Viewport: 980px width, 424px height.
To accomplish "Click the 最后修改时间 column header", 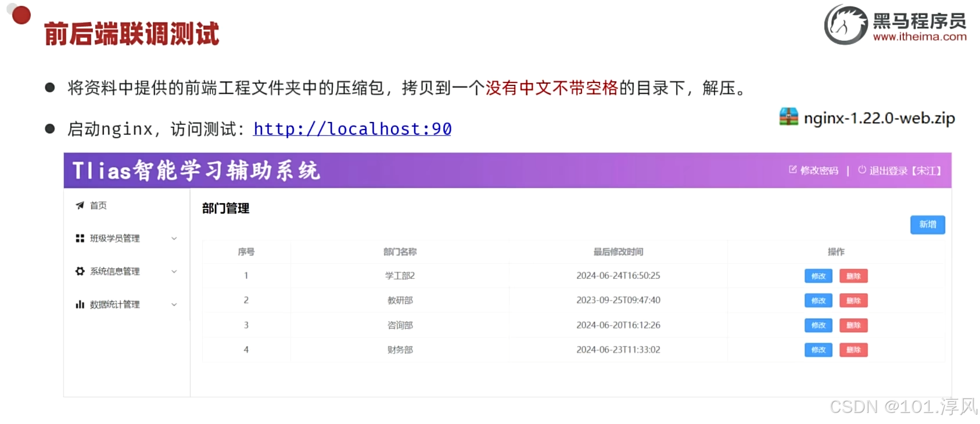I will [x=618, y=252].
